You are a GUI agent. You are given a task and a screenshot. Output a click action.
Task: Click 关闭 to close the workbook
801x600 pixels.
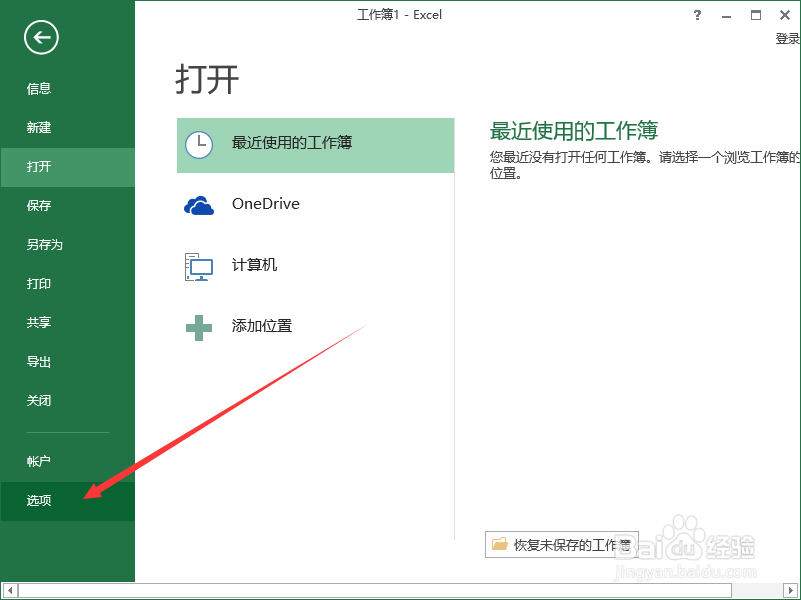click(x=38, y=400)
